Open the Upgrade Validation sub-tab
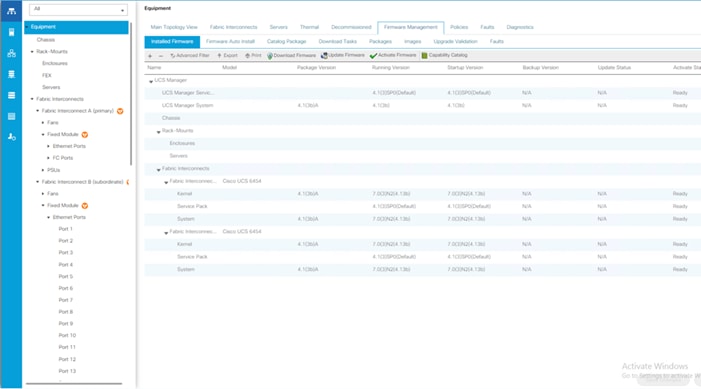 click(455, 42)
